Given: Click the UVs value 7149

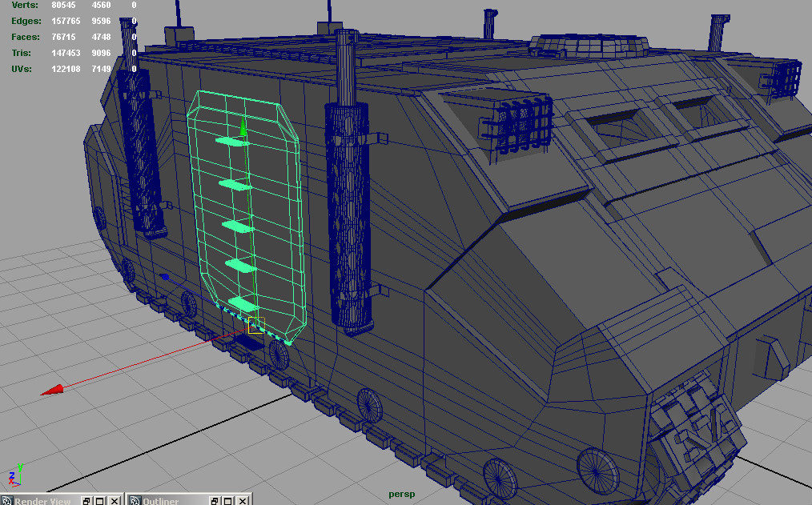Looking at the screenshot, I should [x=101, y=69].
